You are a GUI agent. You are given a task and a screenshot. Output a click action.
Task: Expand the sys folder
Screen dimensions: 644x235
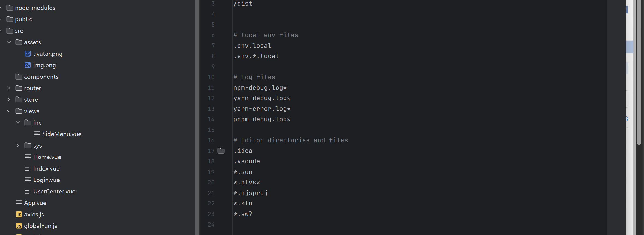[x=18, y=145]
